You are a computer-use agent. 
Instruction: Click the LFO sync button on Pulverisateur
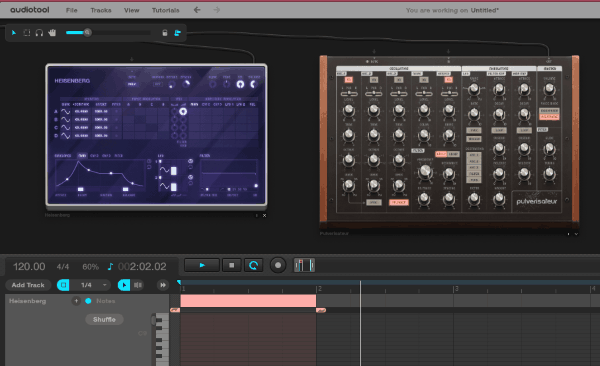pyautogui.click(x=473, y=131)
